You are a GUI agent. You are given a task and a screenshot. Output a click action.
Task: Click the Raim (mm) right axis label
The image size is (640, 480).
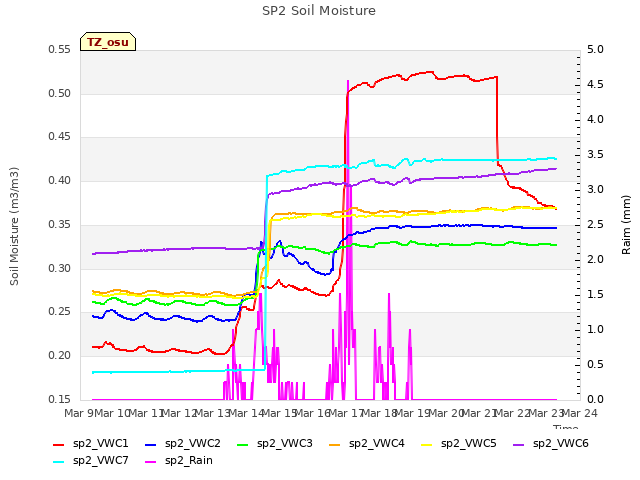click(626, 225)
